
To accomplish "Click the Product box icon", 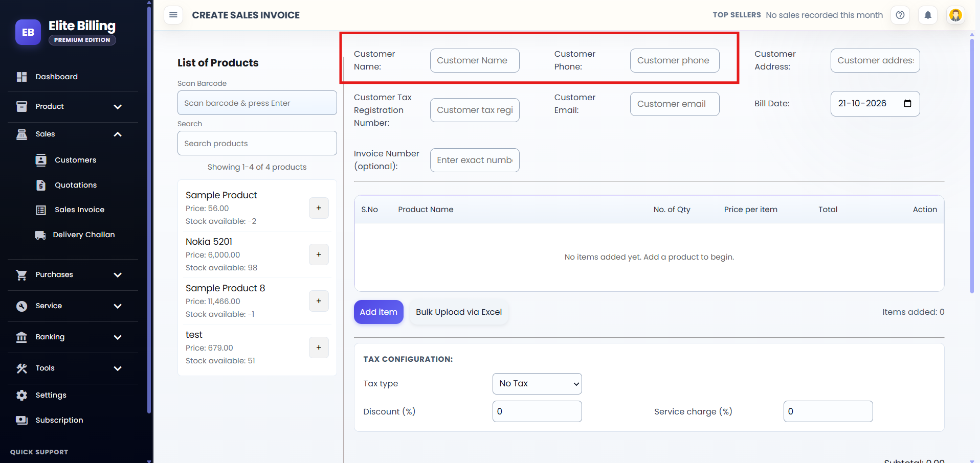I will click(21, 106).
